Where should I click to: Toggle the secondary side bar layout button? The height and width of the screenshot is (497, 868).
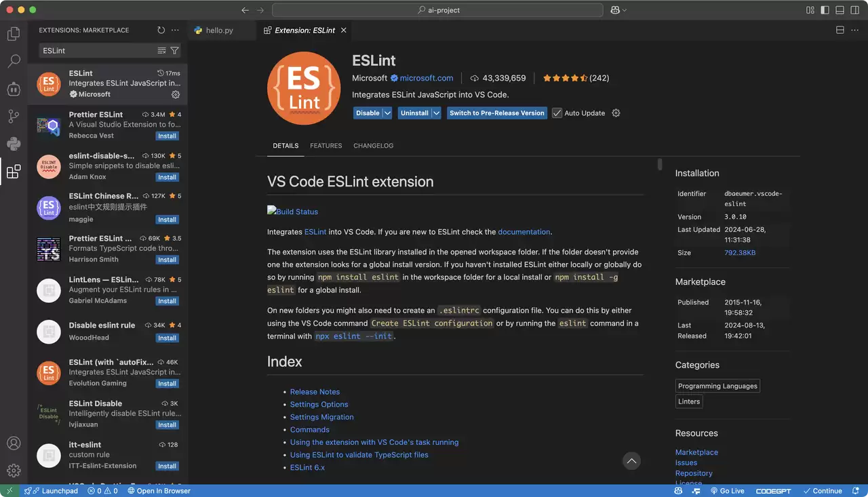tap(854, 10)
